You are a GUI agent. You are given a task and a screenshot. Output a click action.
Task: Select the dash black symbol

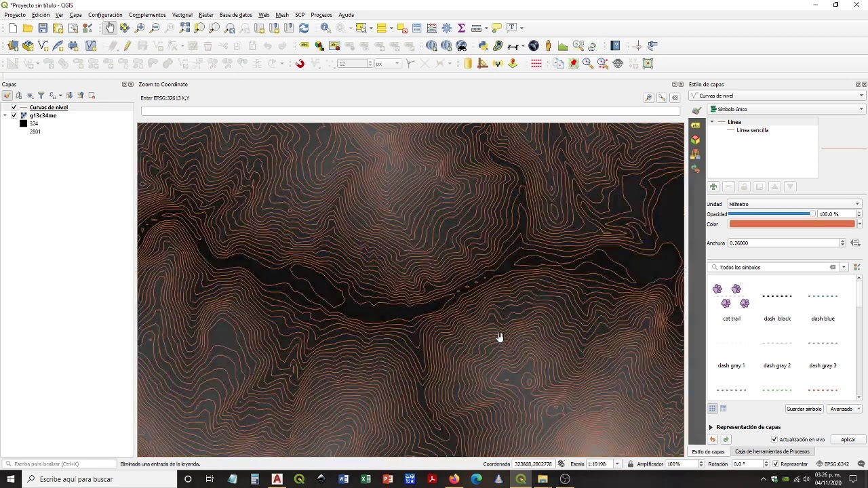[x=777, y=302]
